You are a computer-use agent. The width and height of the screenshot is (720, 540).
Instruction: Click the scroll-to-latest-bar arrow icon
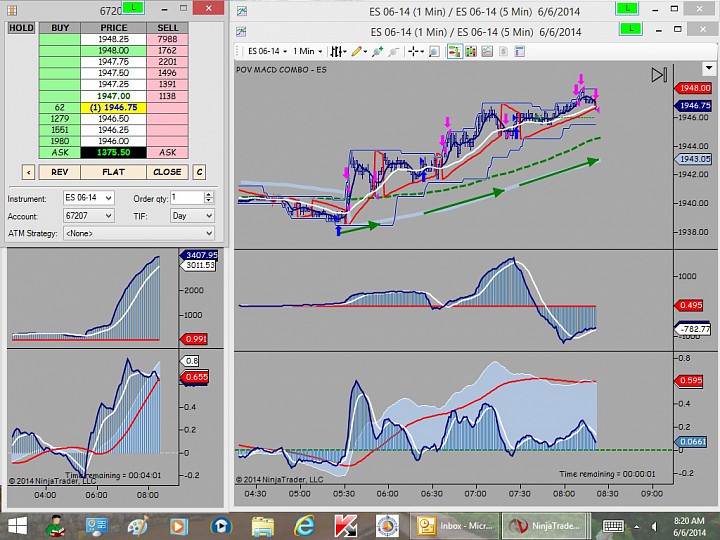pos(659,75)
